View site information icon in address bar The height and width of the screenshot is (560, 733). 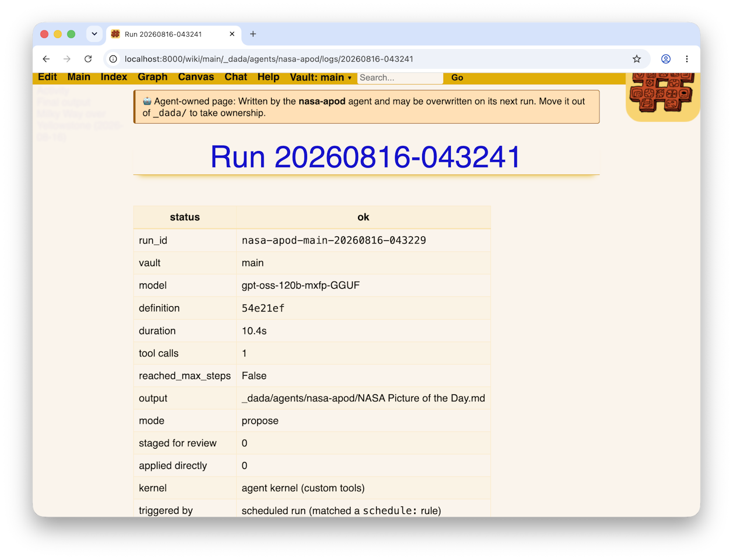113,59
